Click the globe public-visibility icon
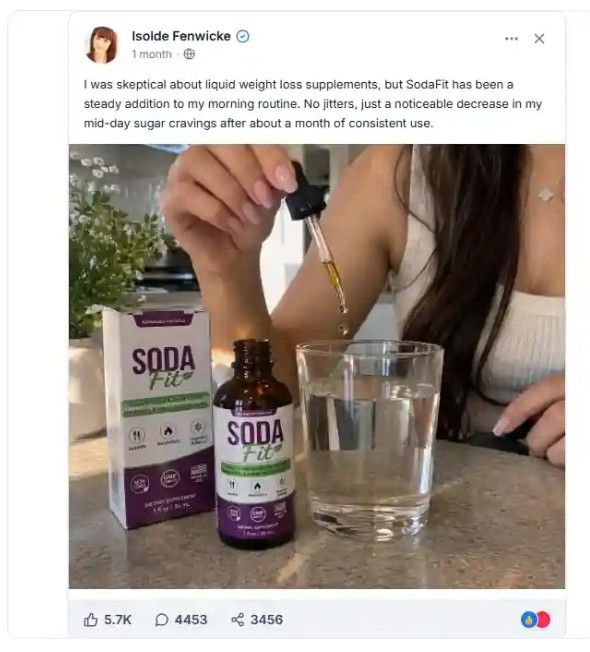This screenshot has width=590, height=652. point(189,54)
